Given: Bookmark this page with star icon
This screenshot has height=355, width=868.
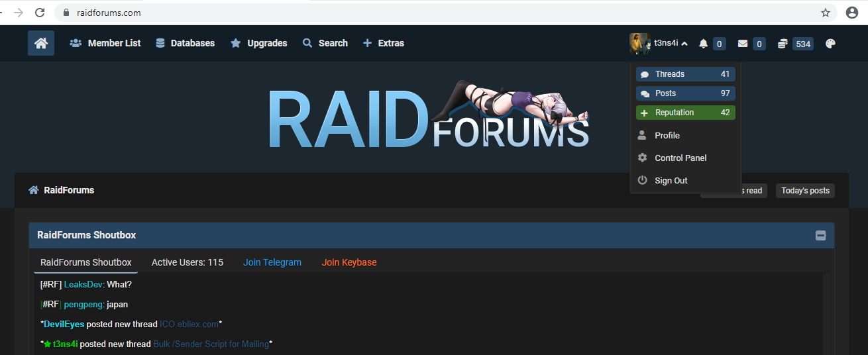Looking at the screenshot, I should (826, 13).
